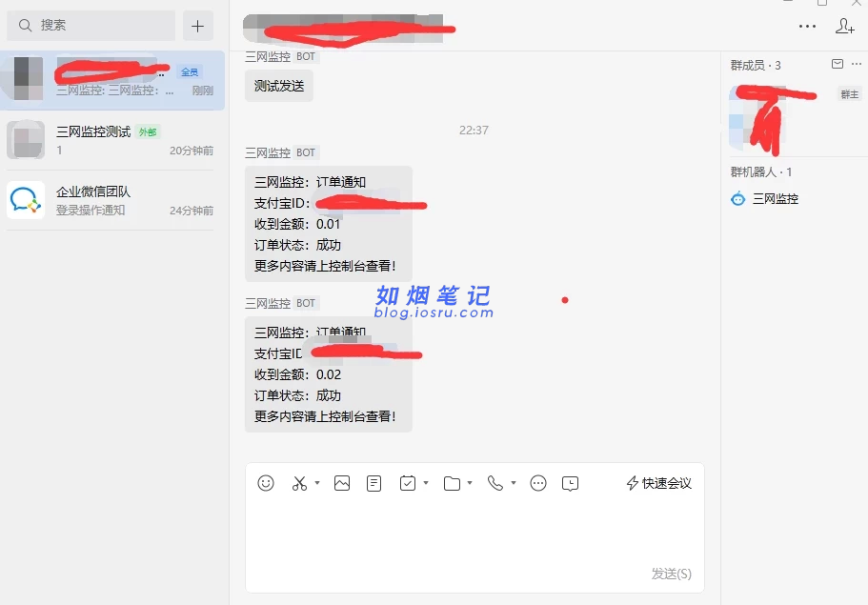Click the order message with amount 0.01
The height and width of the screenshot is (605, 868).
click(x=329, y=224)
